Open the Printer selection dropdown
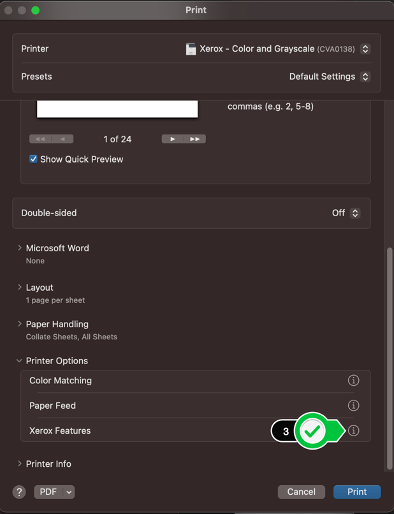 tap(365, 49)
